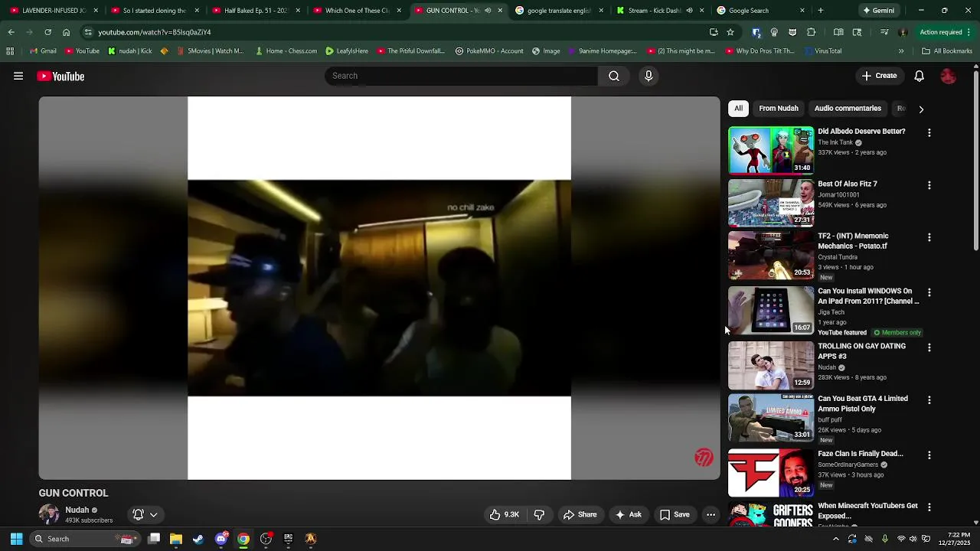Image resolution: width=980 pixels, height=551 pixels.
Task: Go back to the previous page
Action: coord(11,32)
